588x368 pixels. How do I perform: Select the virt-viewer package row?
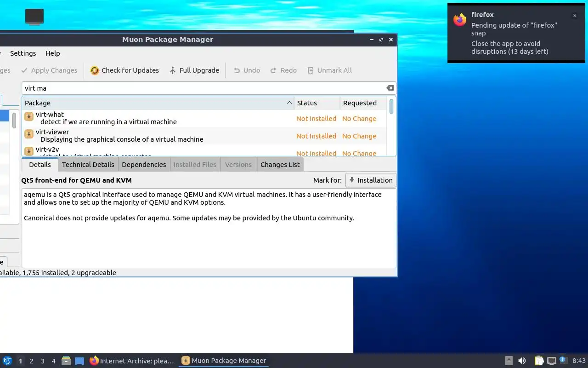click(204, 136)
